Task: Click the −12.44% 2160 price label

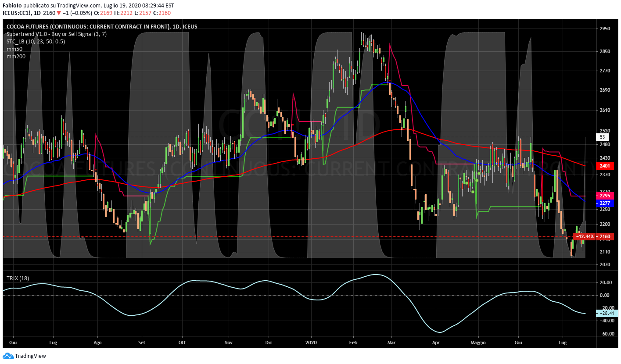Action: [x=593, y=236]
